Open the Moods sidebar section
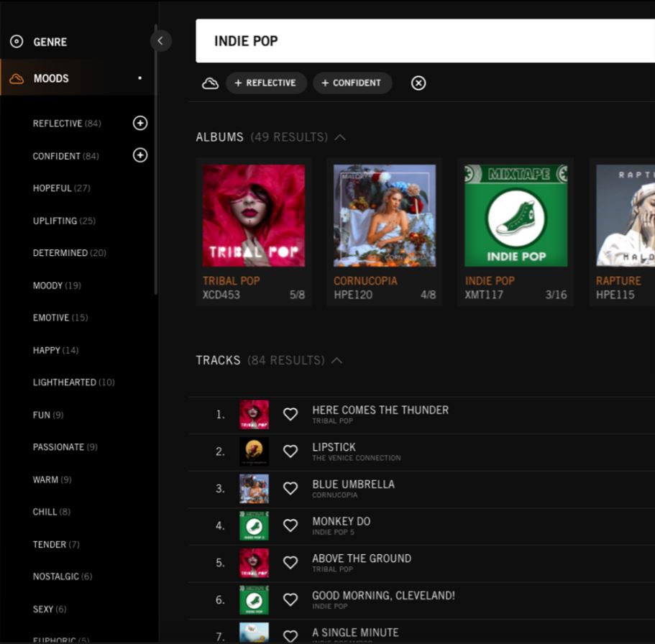655x644 pixels. tap(51, 78)
